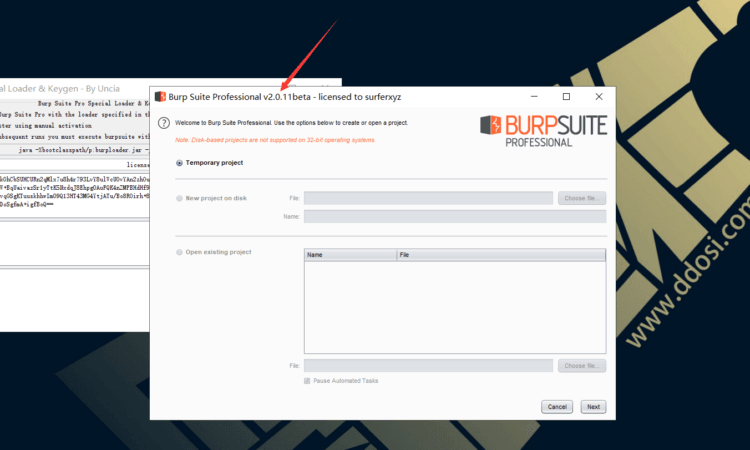Click Choose file for new project
Viewport: 750px width, 450px height.
[x=582, y=198]
